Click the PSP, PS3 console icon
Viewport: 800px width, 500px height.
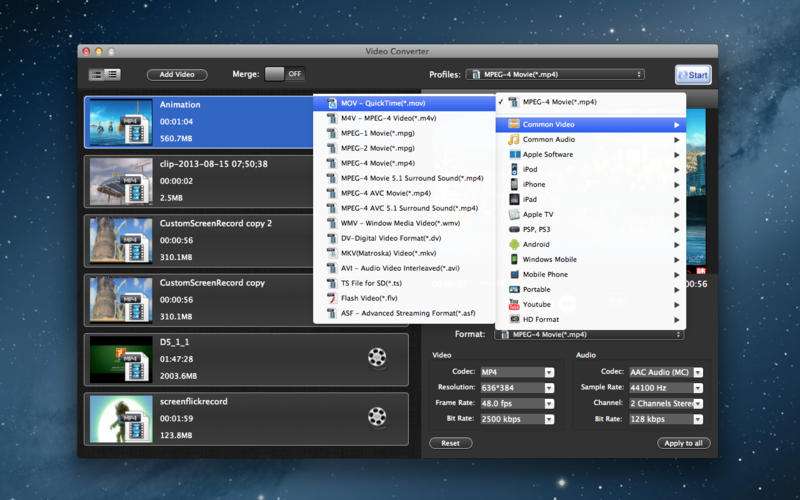coord(514,230)
